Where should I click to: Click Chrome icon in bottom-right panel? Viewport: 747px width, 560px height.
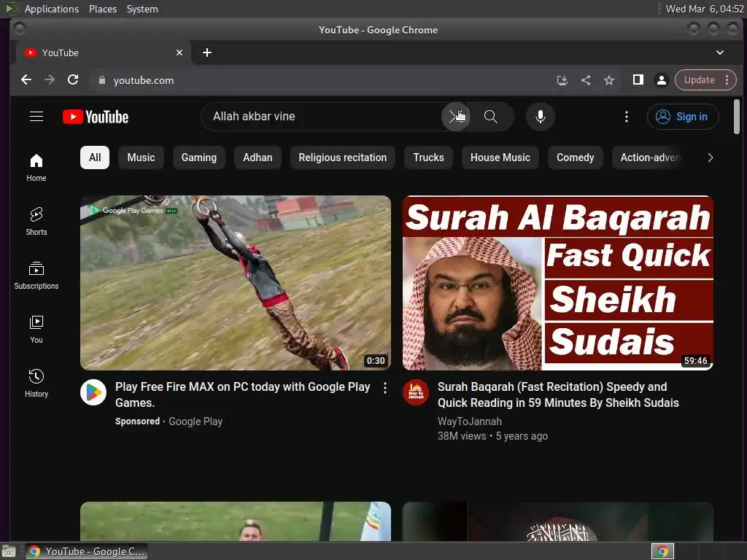(x=662, y=552)
